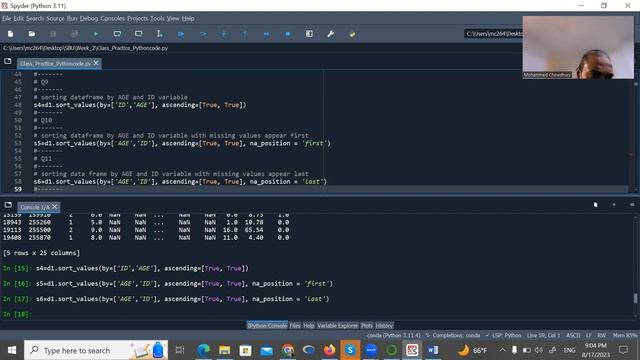The height and width of the screenshot is (360, 640).
Task: Click LSP: Python status bar entry
Action: click(x=503, y=335)
